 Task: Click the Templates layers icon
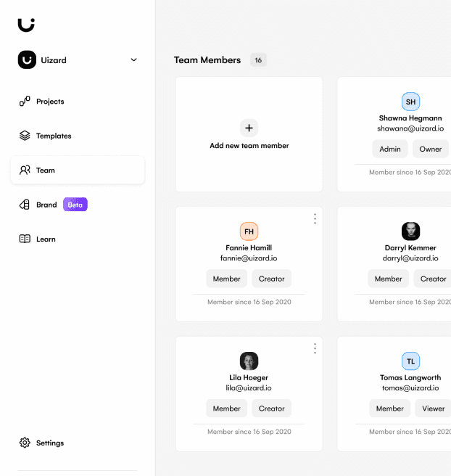coord(25,136)
